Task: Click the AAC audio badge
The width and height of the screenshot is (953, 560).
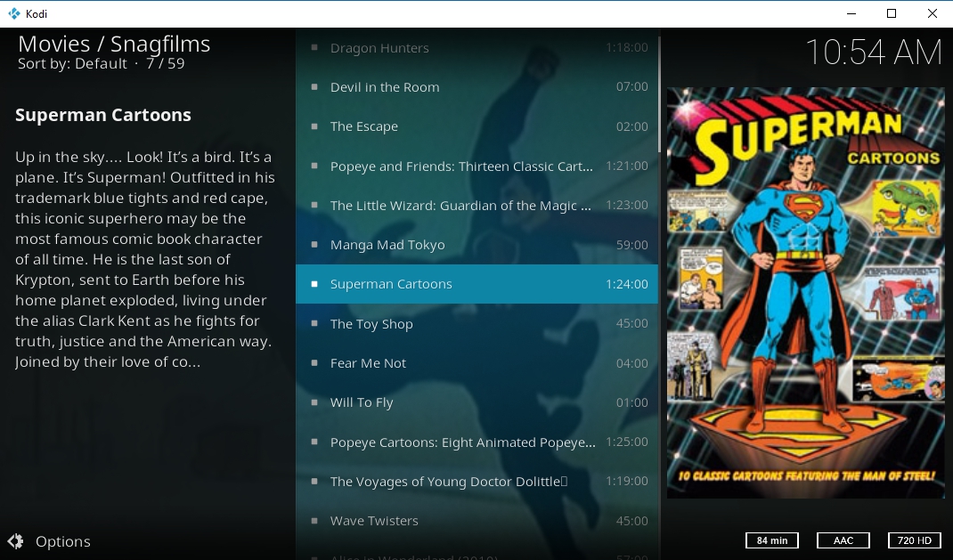Action: [x=843, y=540]
